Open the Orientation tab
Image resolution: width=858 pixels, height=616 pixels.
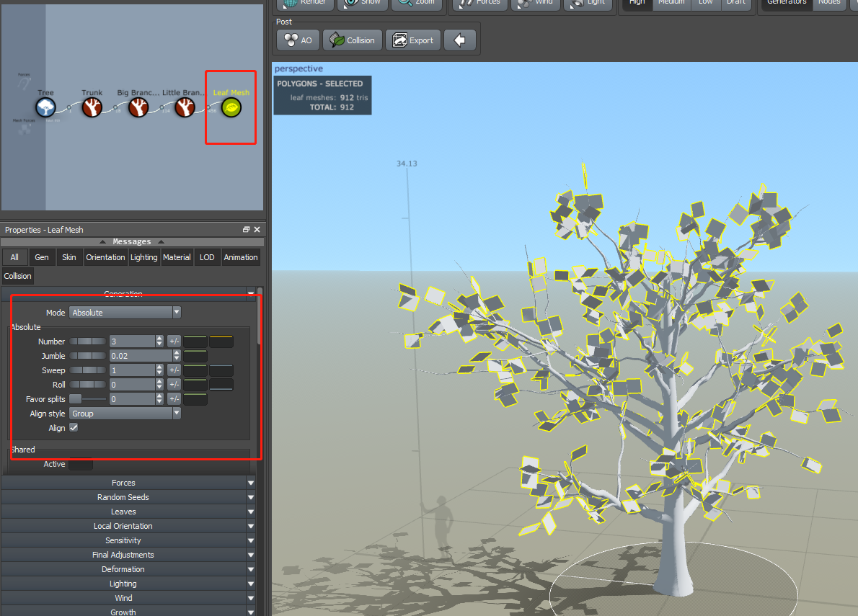pyautogui.click(x=105, y=257)
